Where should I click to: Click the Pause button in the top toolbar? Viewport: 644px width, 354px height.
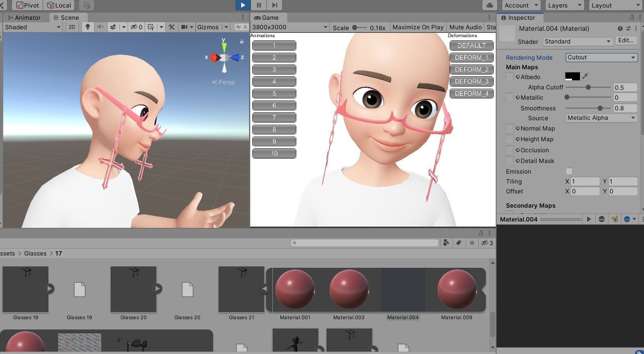click(x=259, y=5)
